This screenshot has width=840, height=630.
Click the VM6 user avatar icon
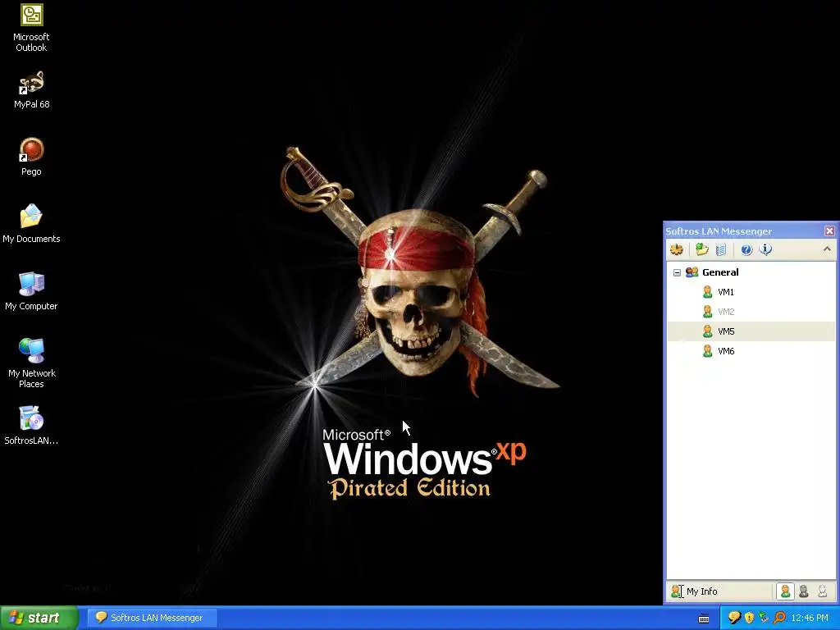(x=708, y=351)
